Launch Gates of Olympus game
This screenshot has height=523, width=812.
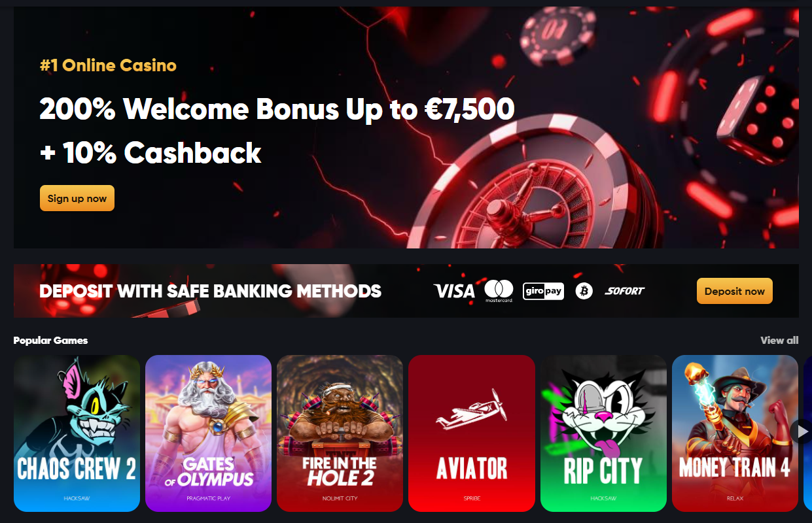pos(208,433)
